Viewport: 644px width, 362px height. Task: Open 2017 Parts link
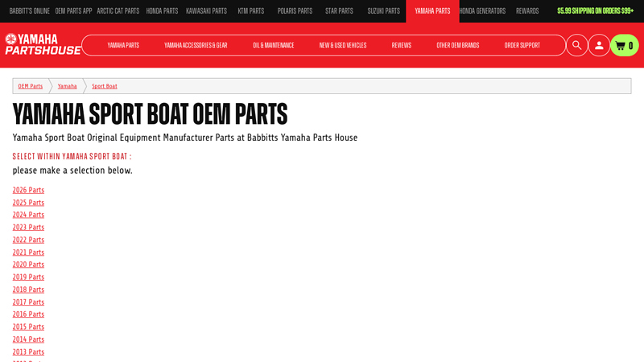tap(28, 302)
